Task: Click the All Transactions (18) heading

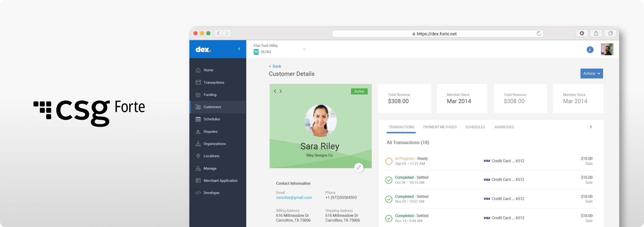Action: tap(408, 142)
